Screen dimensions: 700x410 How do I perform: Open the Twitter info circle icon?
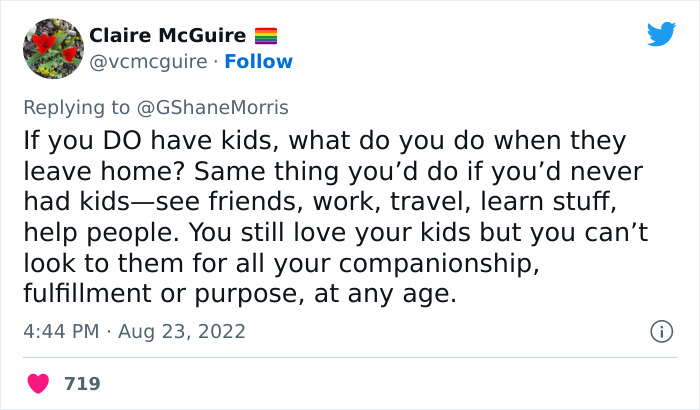tap(660, 330)
